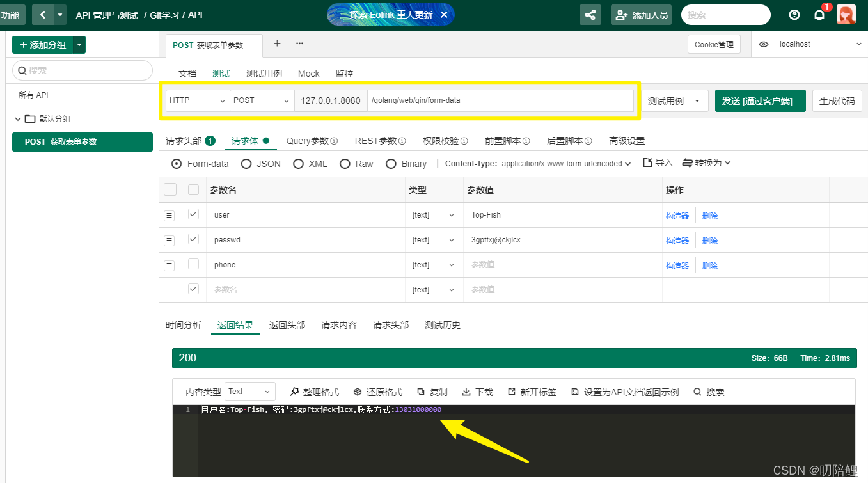
Task: Set as API doc response example
Action: click(x=624, y=392)
